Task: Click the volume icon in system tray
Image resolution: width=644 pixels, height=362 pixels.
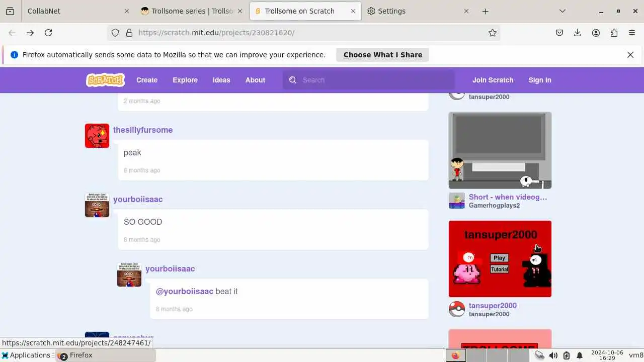Action: (553, 355)
